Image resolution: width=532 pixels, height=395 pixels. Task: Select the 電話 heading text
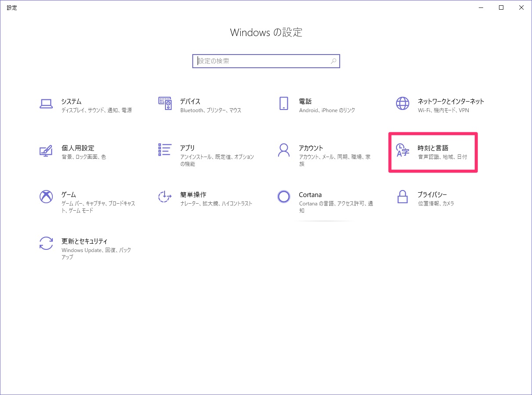pyautogui.click(x=305, y=101)
